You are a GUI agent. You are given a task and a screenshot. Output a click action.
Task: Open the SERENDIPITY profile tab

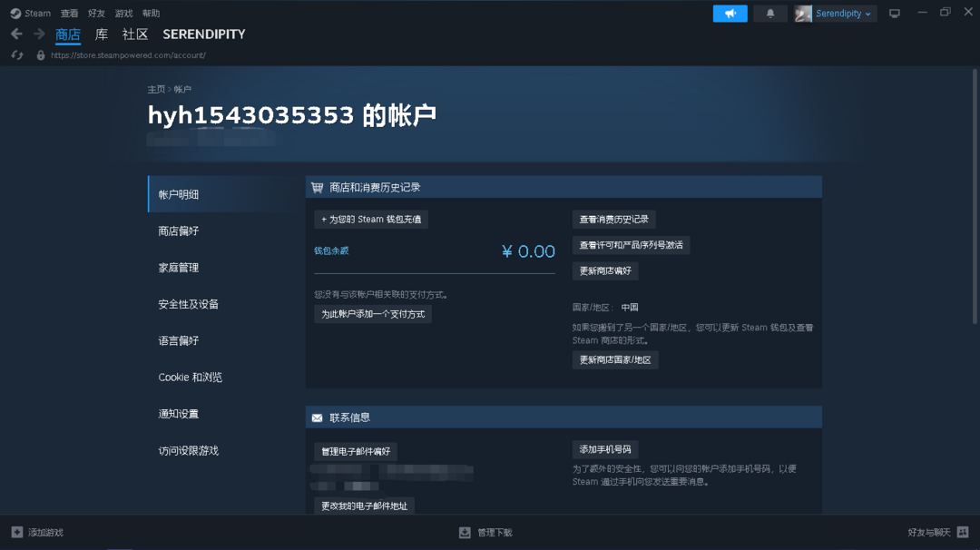tap(204, 34)
